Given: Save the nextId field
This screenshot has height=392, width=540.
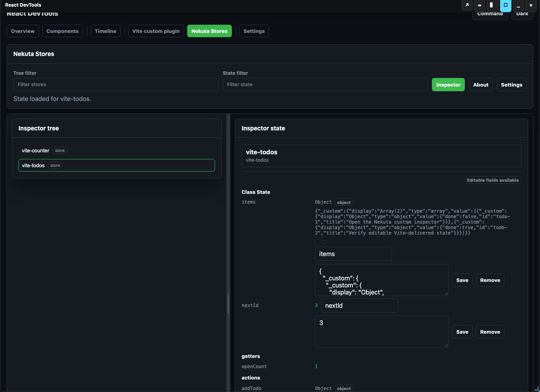Looking at the screenshot, I should click(x=462, y=332).
